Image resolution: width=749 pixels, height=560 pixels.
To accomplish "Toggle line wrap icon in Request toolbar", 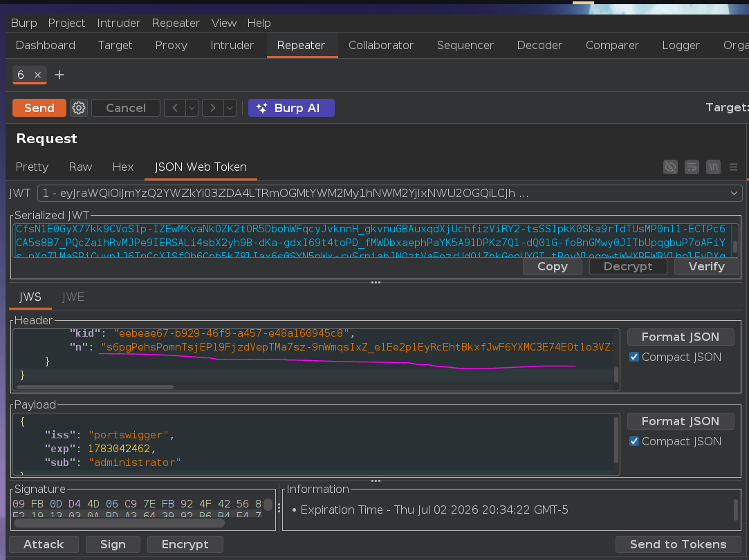I will 692,167.
